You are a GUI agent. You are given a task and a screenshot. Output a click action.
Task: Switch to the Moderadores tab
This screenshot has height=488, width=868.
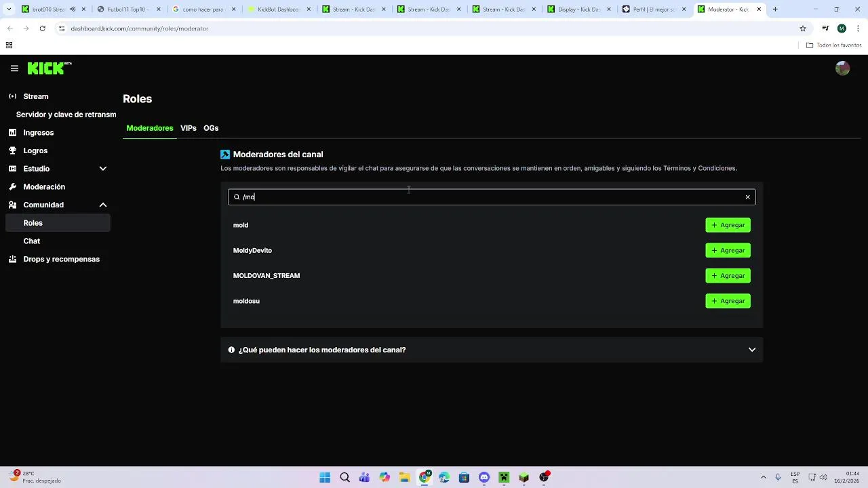150,128
